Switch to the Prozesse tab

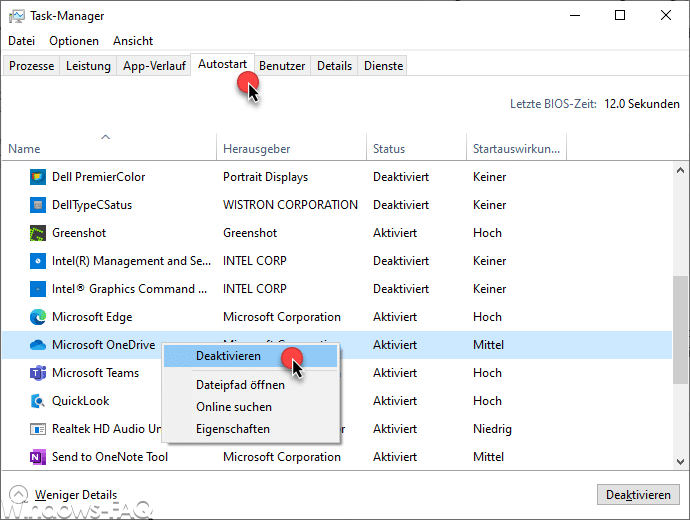tap(31, 66)
